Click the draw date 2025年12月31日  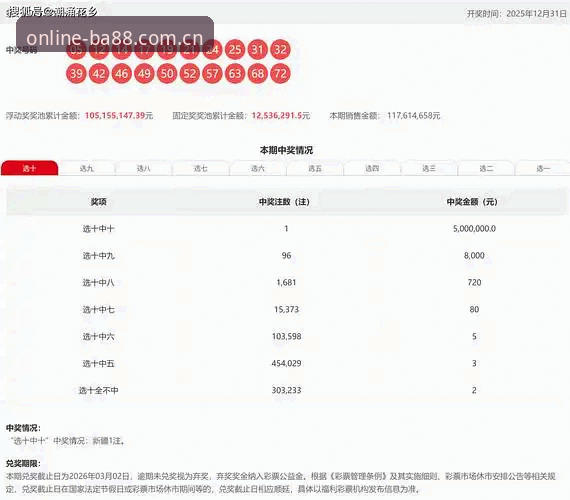537,13
